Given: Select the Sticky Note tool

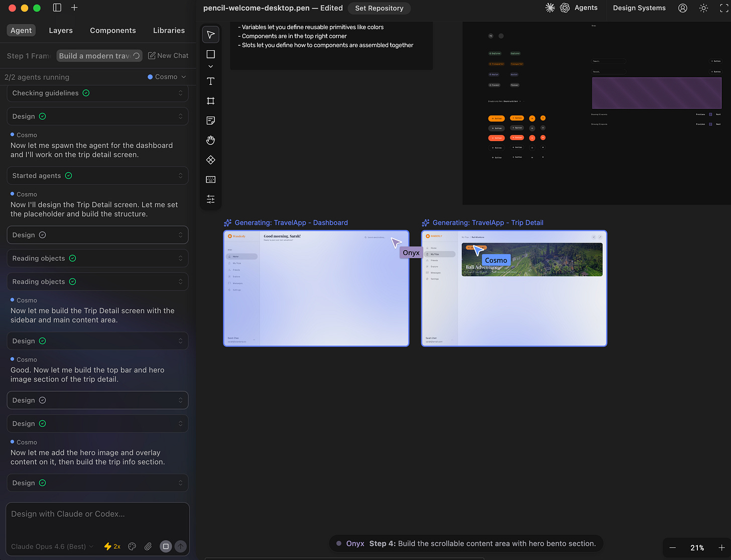Looking at the screenshot, I should [x=211, y=121].
